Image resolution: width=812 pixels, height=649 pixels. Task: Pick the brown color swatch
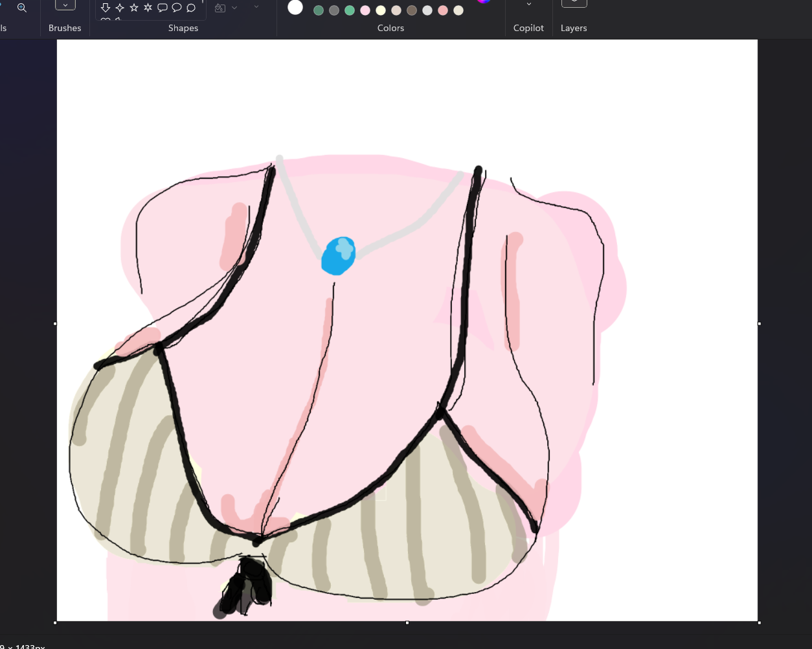point(412,10)
